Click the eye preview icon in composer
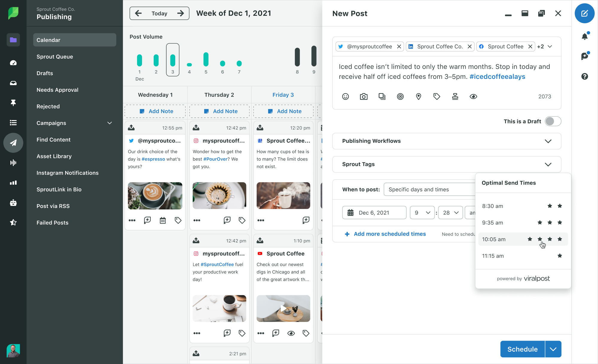The width and height of the screenshot is (598, 364). pyautogui.click(x=473, y=97)
